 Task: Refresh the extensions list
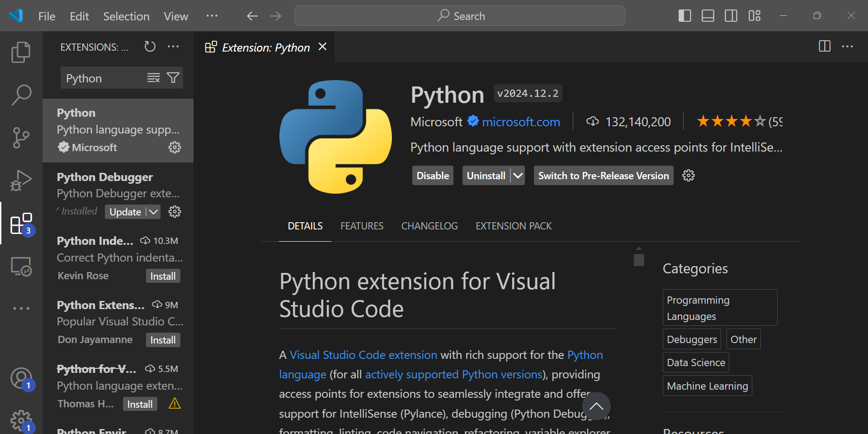click(x=150, y=47)
